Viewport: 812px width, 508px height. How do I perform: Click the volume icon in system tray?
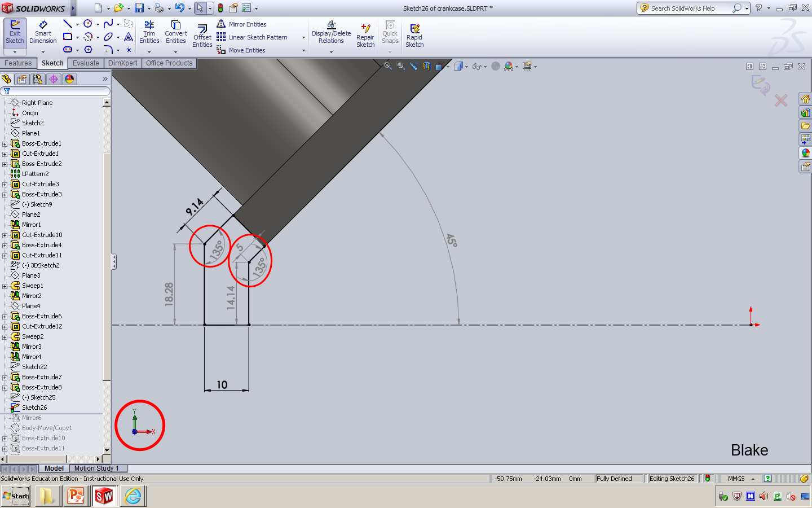point(764,496)
